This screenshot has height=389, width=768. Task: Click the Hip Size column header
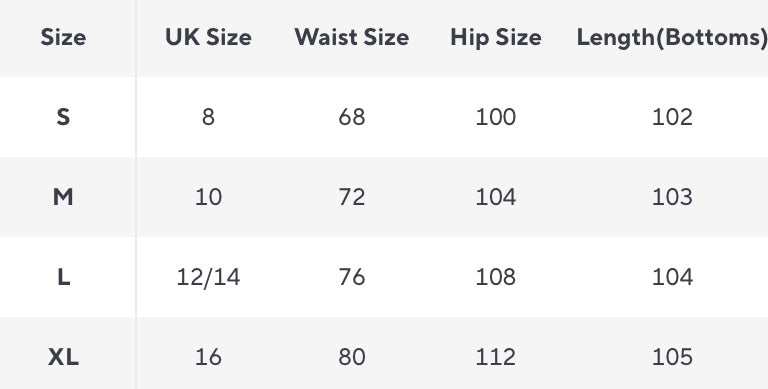click(496, 37)
